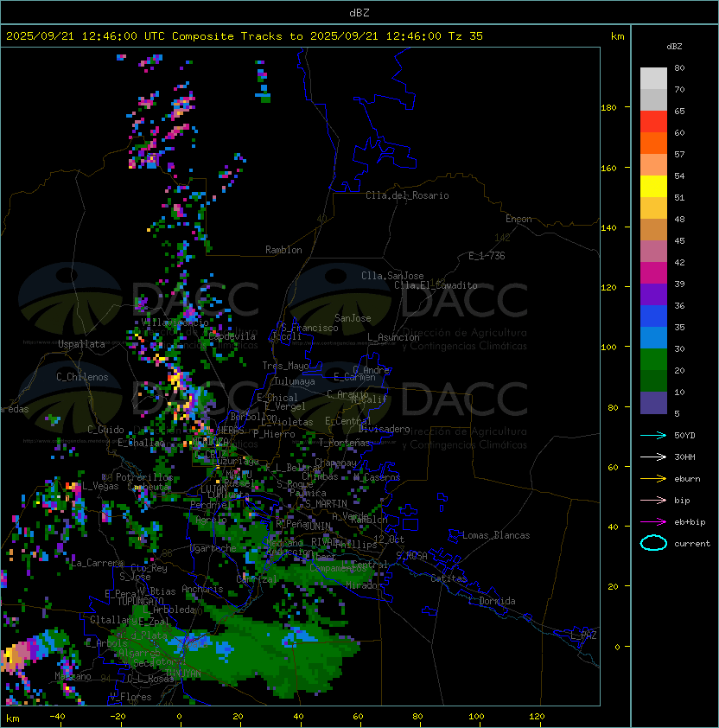
Task: Select the C_Guido map label
Action: [x=105, y=430]
